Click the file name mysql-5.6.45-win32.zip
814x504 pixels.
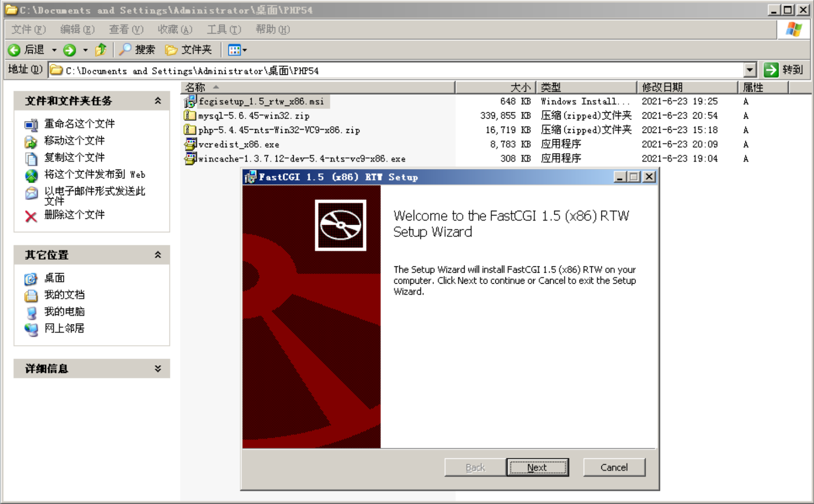pyautogui.click(x=254, y=116)
